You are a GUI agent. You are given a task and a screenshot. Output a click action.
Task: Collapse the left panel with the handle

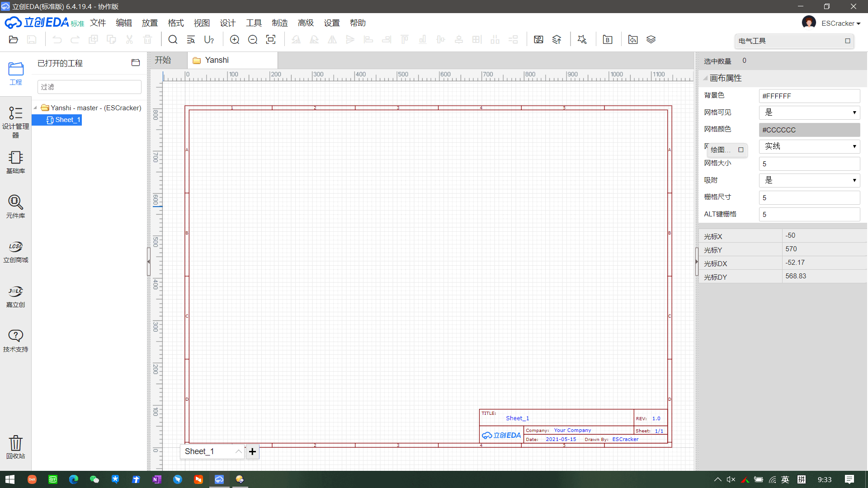[x=148, y=262]
